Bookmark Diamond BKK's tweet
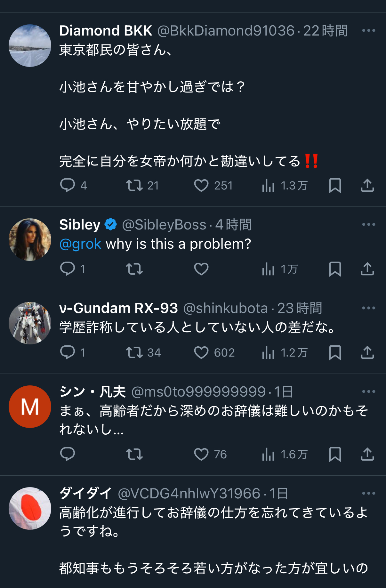 [335, 185]
